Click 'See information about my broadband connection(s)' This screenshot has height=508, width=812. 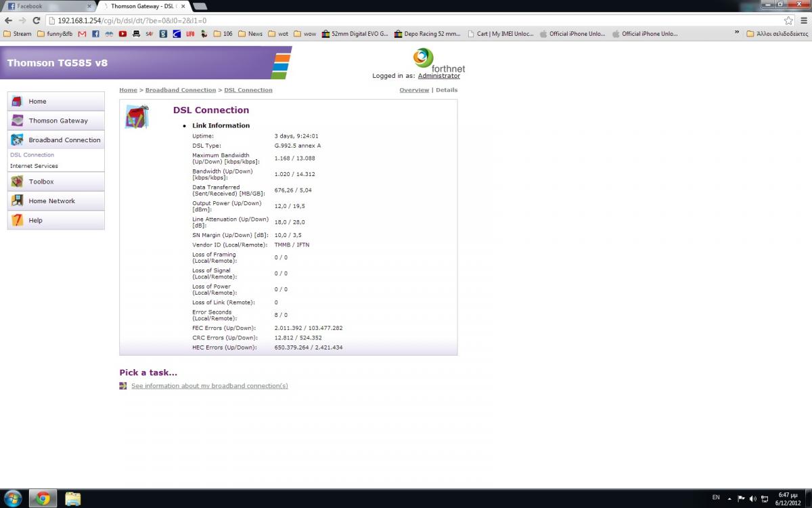tap(210, 386)
